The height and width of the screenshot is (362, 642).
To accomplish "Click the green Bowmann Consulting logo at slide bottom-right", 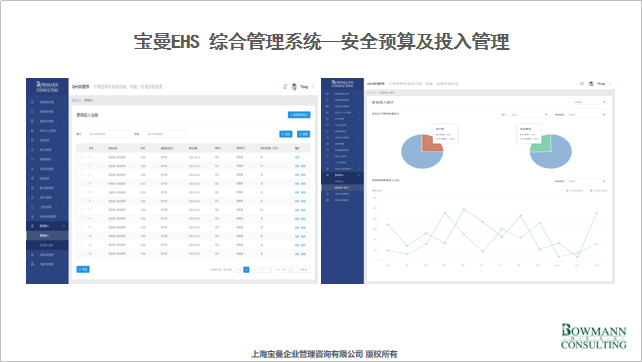I will click(593, 336).
